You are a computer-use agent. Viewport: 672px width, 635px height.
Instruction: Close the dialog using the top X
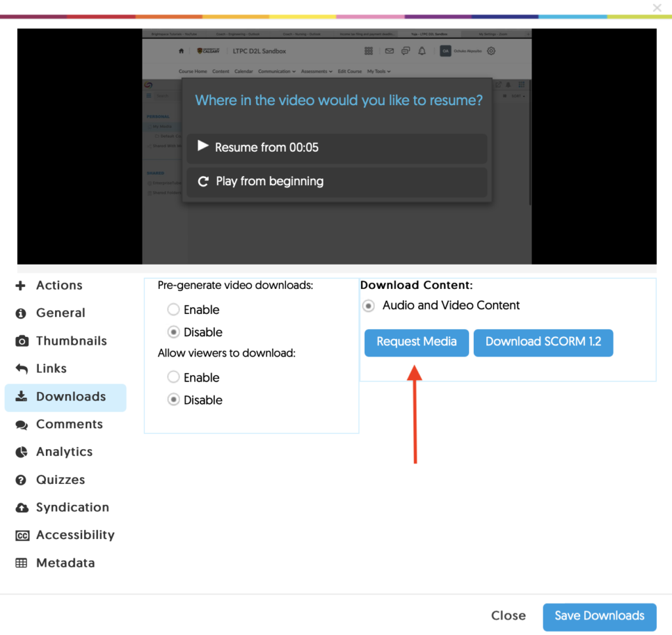coord(657,8)
